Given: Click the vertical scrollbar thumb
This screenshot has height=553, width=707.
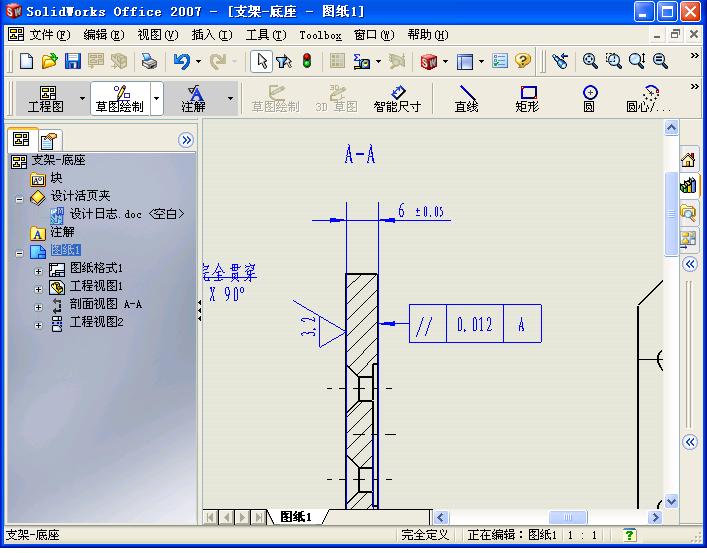Looking at the screenshot, I should [671, 213].
